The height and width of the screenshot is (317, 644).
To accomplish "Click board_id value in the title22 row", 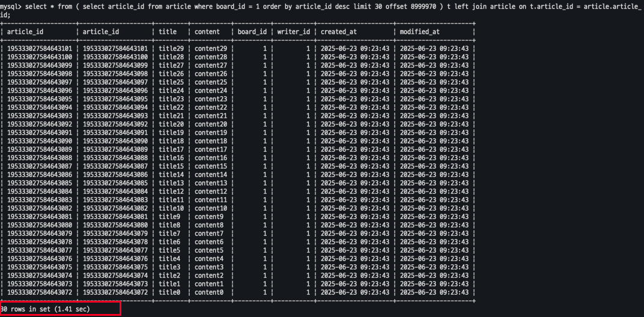I will 266,107.
